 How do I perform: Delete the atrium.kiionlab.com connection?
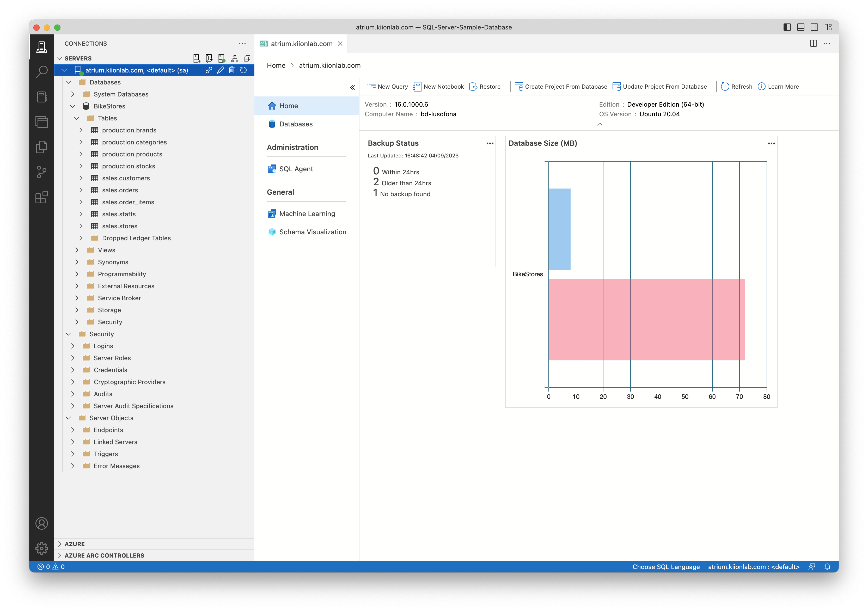(x=232, y=70)
